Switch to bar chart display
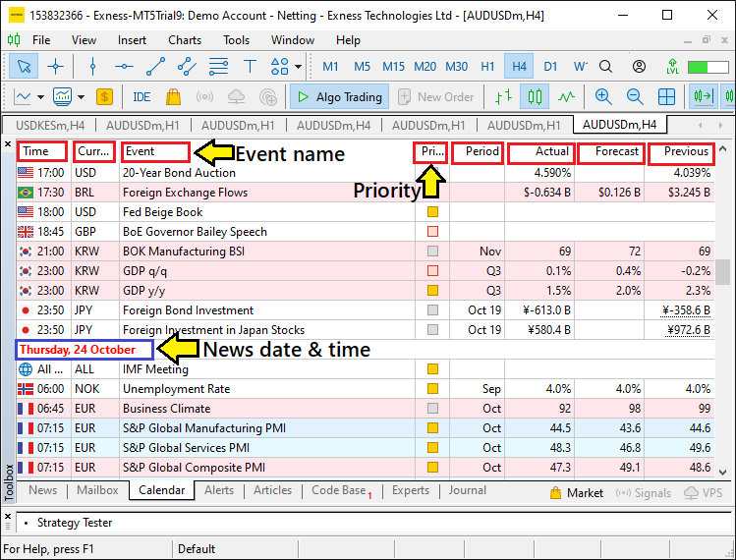Image resolution: width=736 pixels, height=560 pixels. point(504,97)
